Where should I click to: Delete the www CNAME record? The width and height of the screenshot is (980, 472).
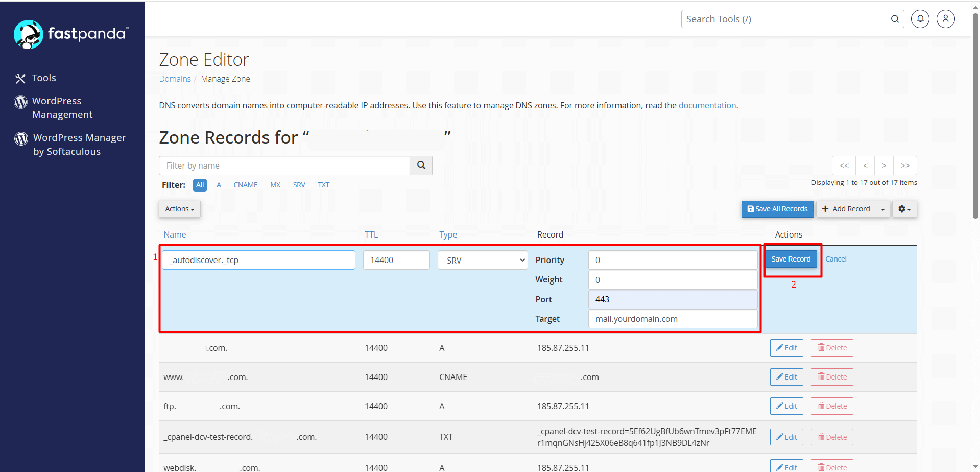[x=832, y=377]
